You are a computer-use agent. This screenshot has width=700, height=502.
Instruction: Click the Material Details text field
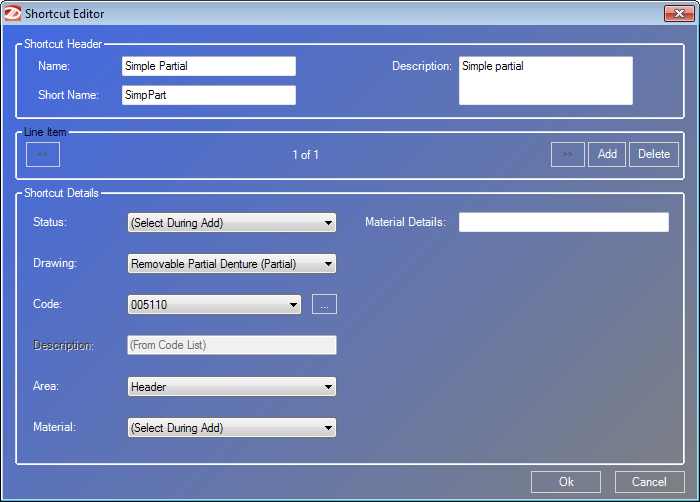pyautogui.click(x=564, y=222)
